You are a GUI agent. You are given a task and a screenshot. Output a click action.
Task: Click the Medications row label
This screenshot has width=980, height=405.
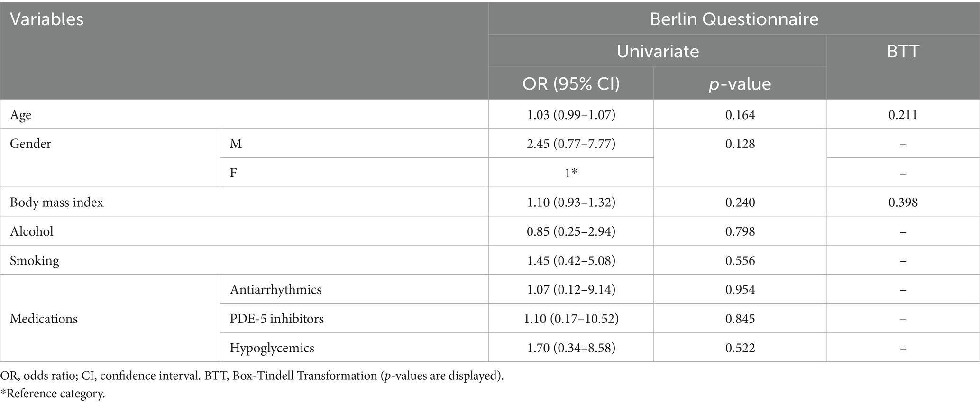[44, 319]
